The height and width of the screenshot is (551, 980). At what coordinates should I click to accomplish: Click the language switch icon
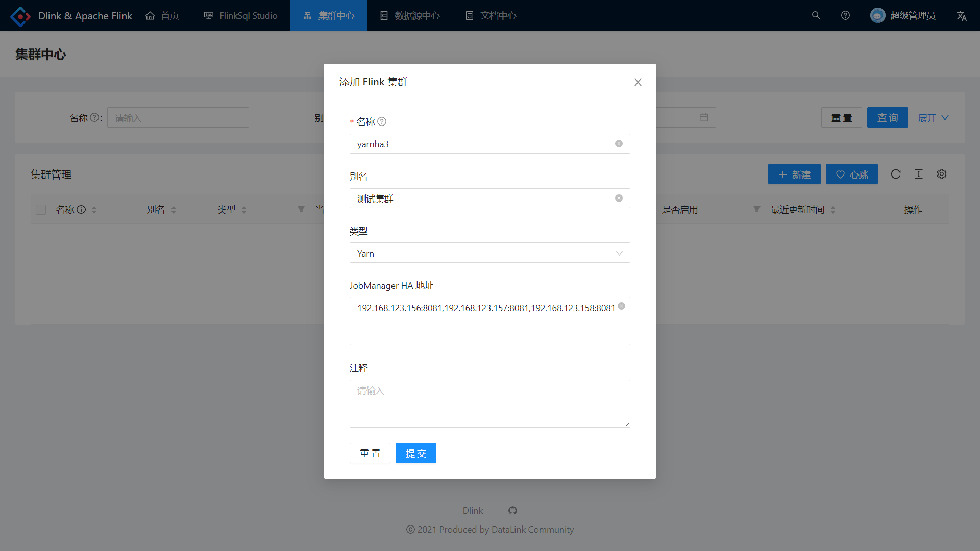tap(961, 16)
